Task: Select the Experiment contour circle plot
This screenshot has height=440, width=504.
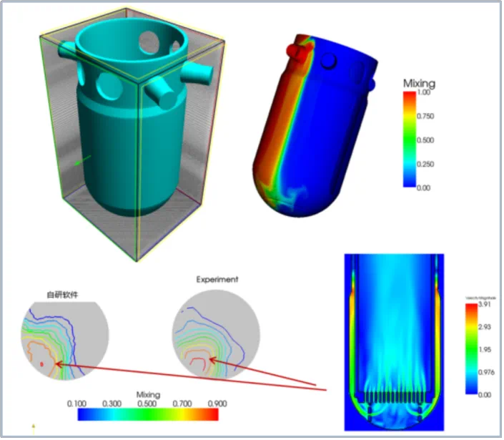Action: (x=217, y=335)
